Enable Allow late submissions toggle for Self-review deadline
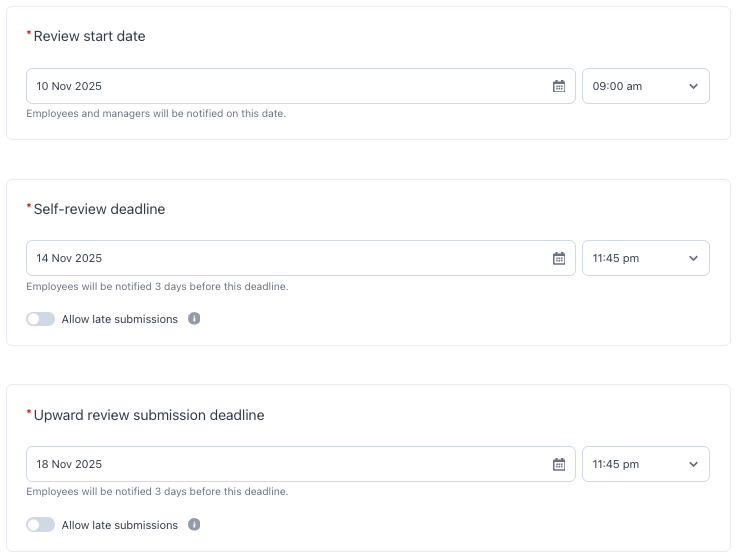 coord(41,319)
